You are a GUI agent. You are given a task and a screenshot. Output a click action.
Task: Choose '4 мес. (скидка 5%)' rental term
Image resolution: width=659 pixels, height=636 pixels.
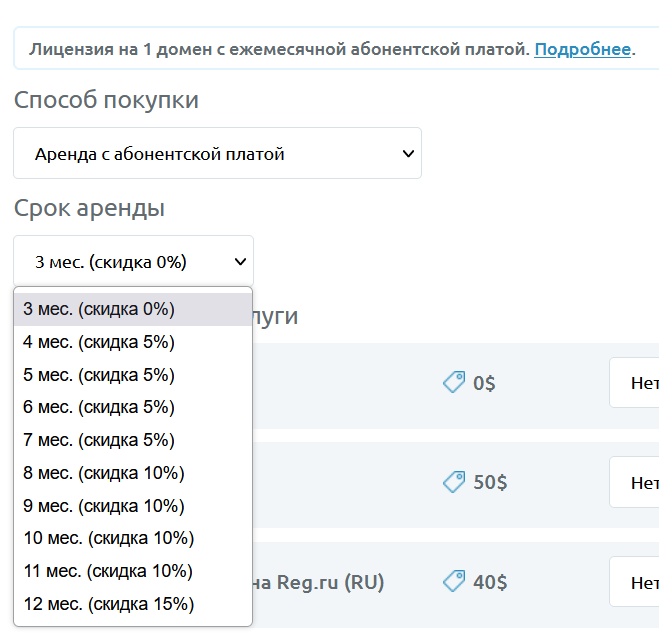[99, 343]
